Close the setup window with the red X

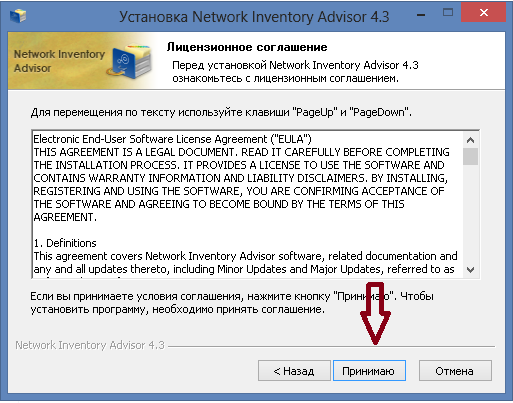[x=483, y=13]
